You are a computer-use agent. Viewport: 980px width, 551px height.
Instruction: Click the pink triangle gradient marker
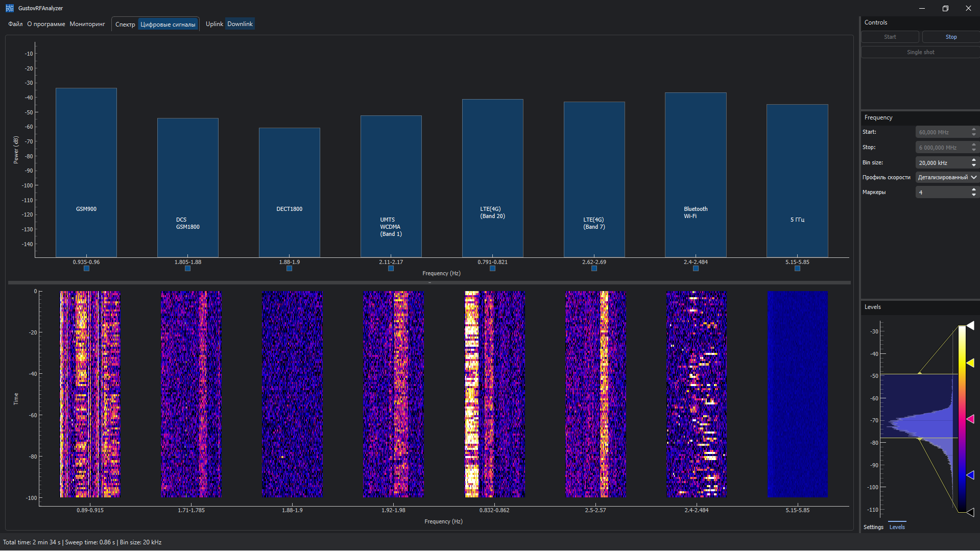pos(970,419)
